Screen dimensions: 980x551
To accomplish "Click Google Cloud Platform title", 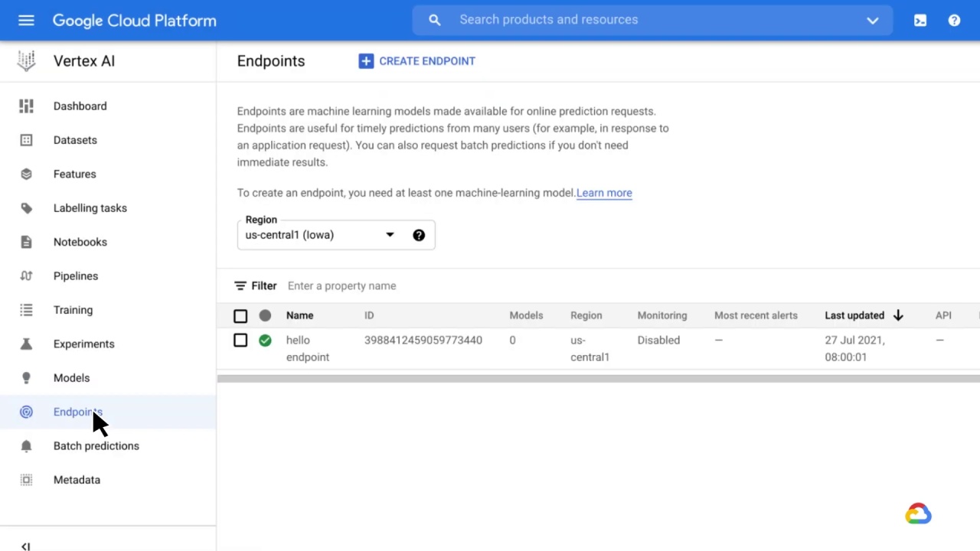I will tap(135, 21).
